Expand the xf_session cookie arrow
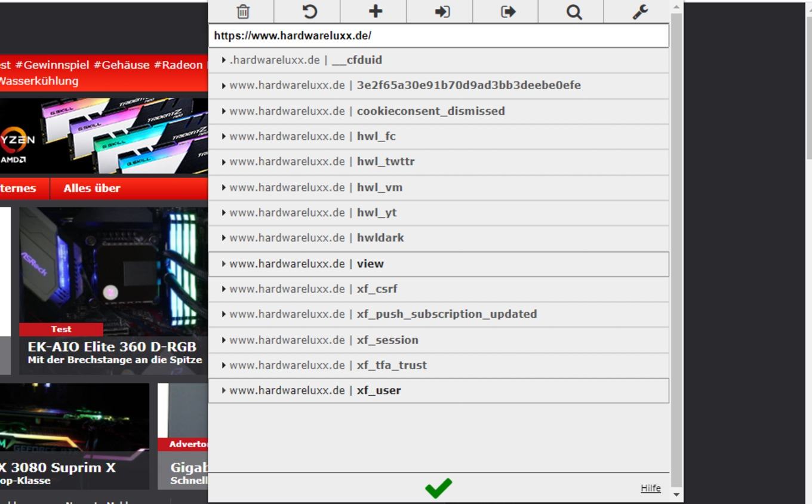The height and width of the screenshot is (504, 812). pyautogui.click(x=223, y=340)
